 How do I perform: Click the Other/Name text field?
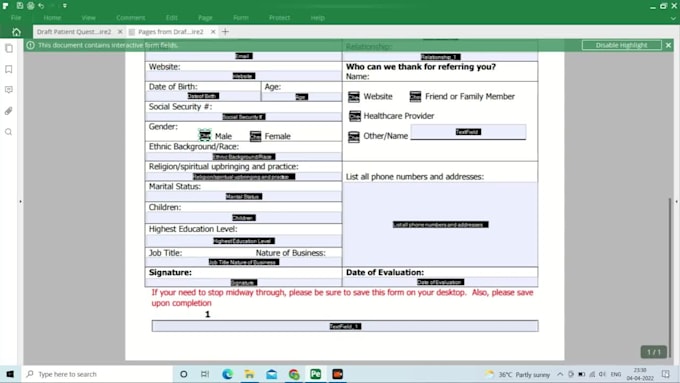(468, 132)
